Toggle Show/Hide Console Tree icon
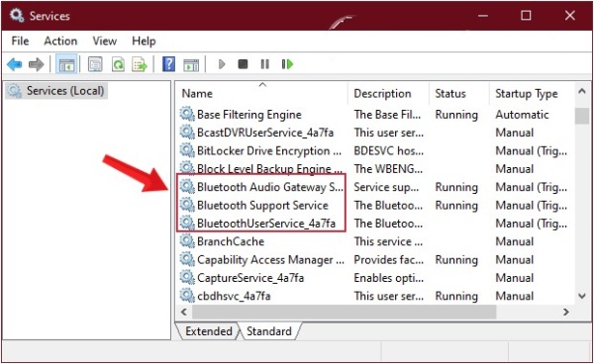Screen dimensions: 594x364 pyautogui.click(x=66, y=64)
